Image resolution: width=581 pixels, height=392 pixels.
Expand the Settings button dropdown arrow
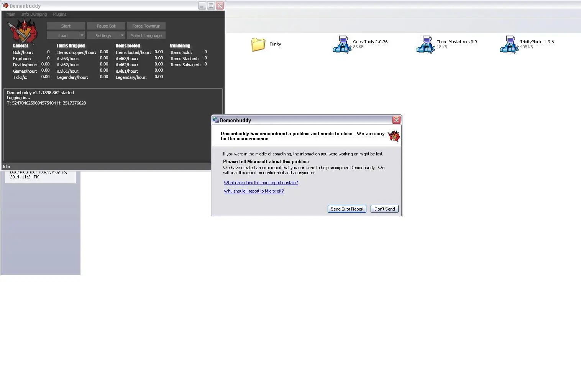(122, 36)
